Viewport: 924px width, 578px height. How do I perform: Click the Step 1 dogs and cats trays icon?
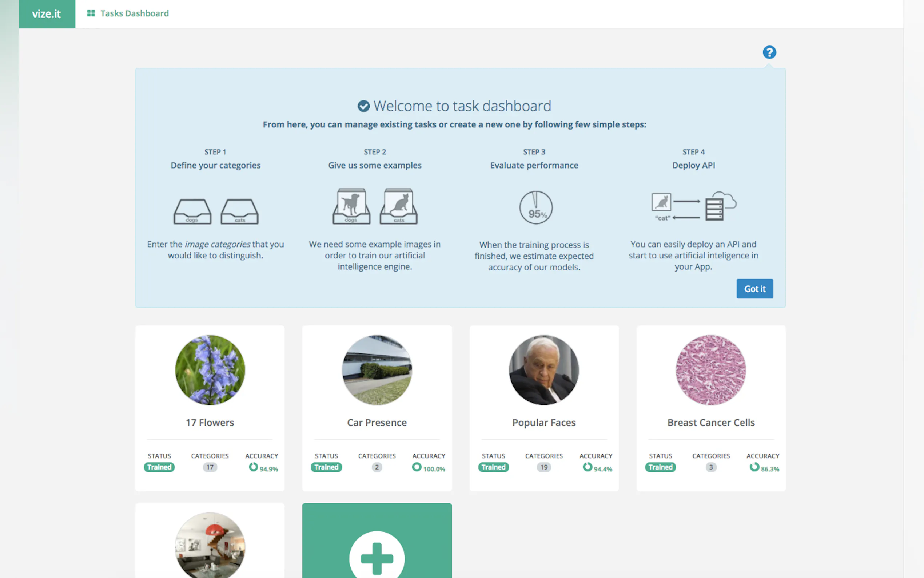coord(216,211)
